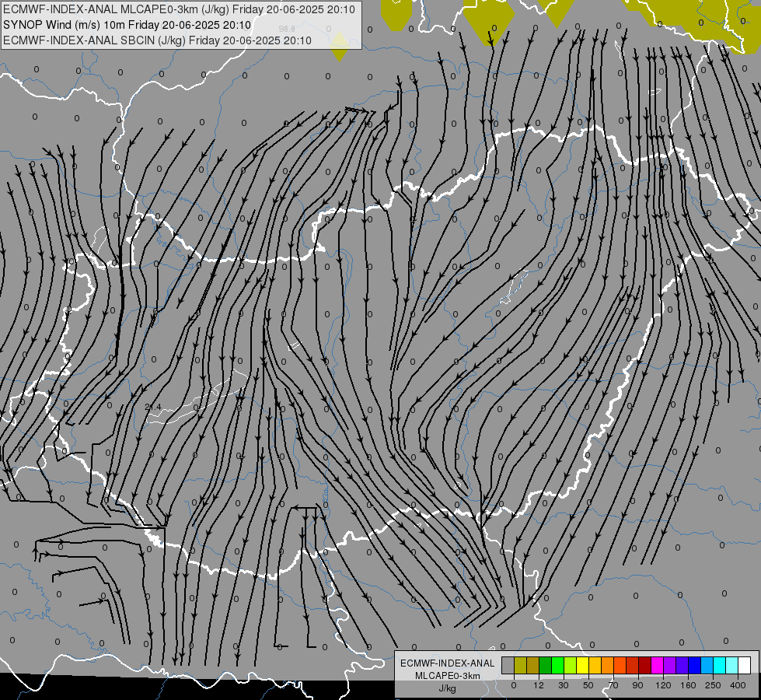761x700 pixels.
Task: Click the ECMWF-INDEX-ANAL SBCIN header line
Action: (x=157, y=40)
